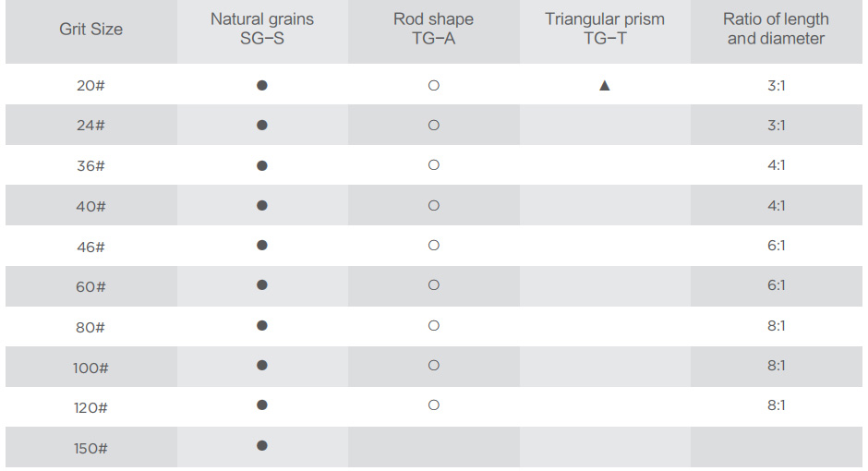Click the filled dot in the 20# row
This screenshot has width=868, height=471.
click(262, 85)
